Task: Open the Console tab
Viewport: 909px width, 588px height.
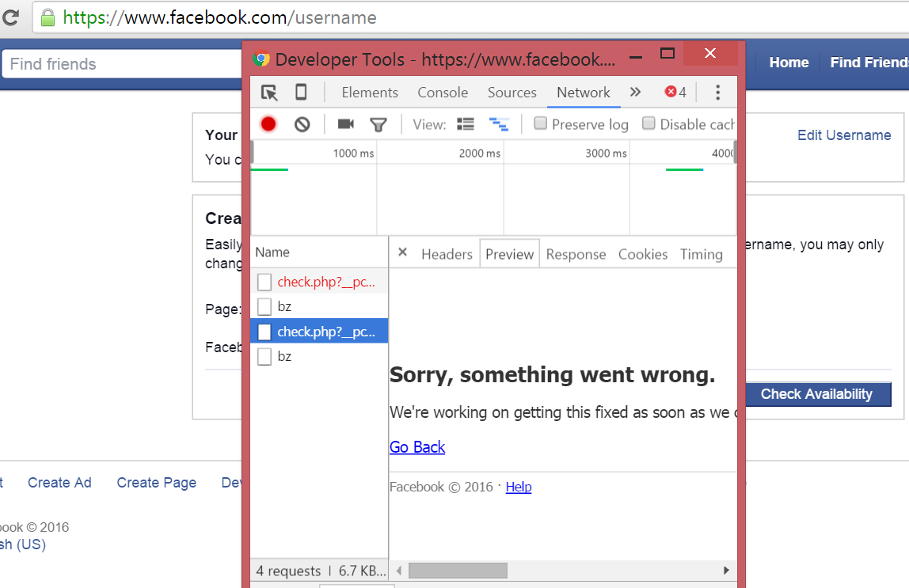Action: pyautogui.click(x=443, y=93)
